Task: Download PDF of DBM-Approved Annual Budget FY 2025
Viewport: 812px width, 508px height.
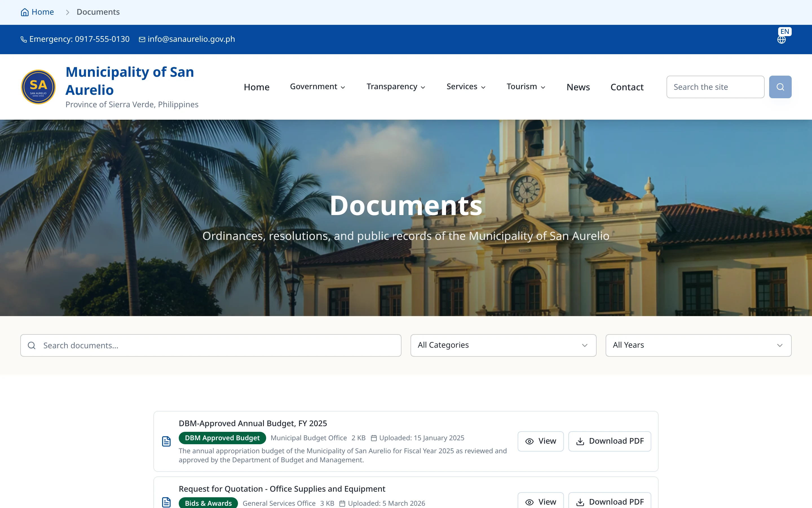Action: click(609, 441)
